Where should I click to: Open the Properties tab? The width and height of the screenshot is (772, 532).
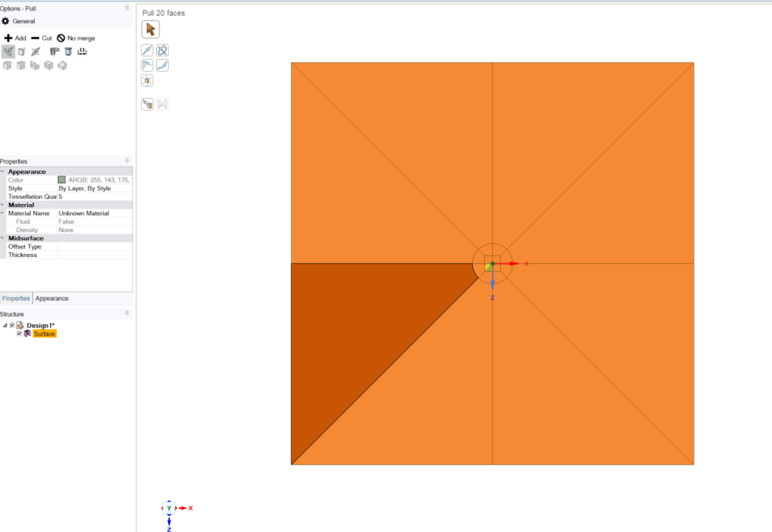coord(16,298)
